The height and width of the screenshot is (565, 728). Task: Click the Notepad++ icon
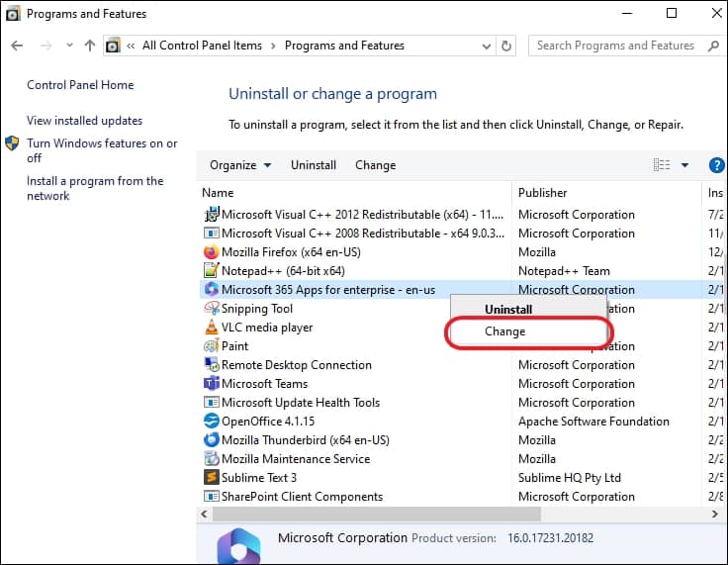(212, 270)
